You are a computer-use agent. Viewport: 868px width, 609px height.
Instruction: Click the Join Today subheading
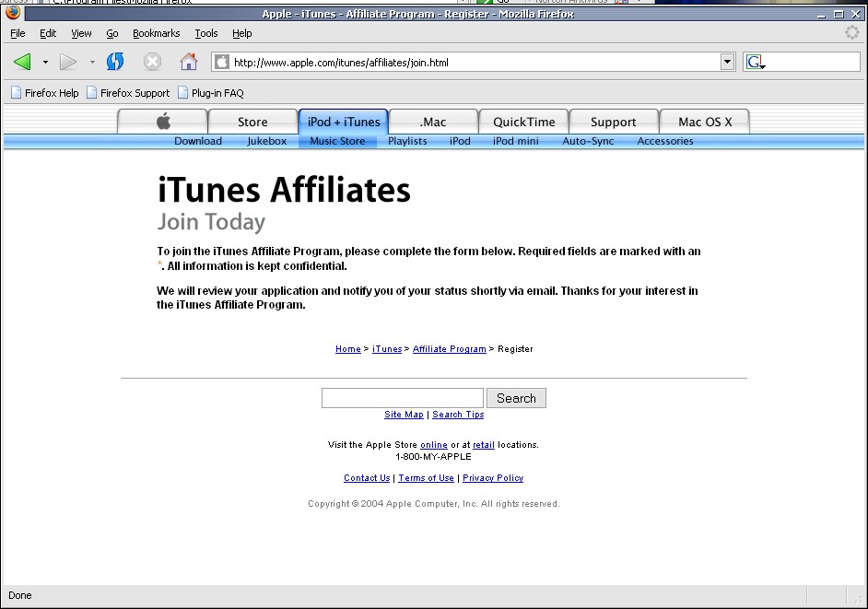[211, 222]
